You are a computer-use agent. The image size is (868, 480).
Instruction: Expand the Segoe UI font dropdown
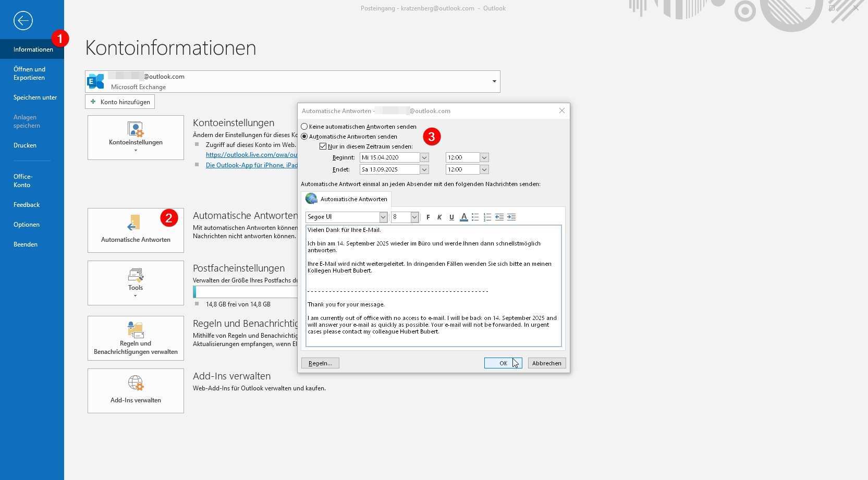click(x=383, y=217)
